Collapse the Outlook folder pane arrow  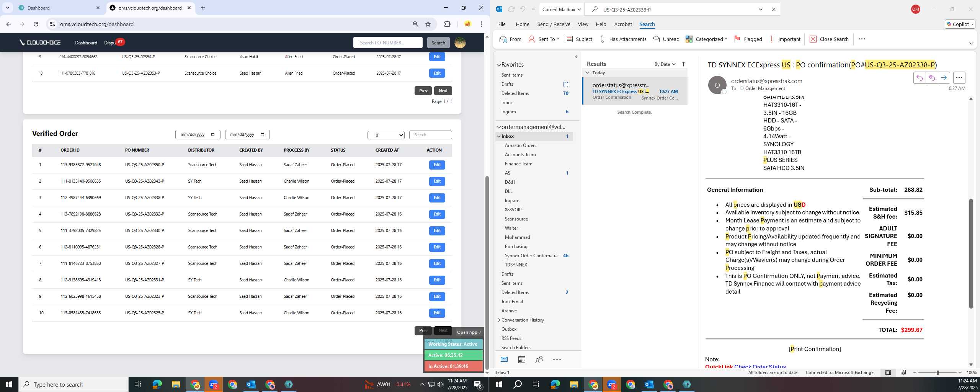pos(576,57)
